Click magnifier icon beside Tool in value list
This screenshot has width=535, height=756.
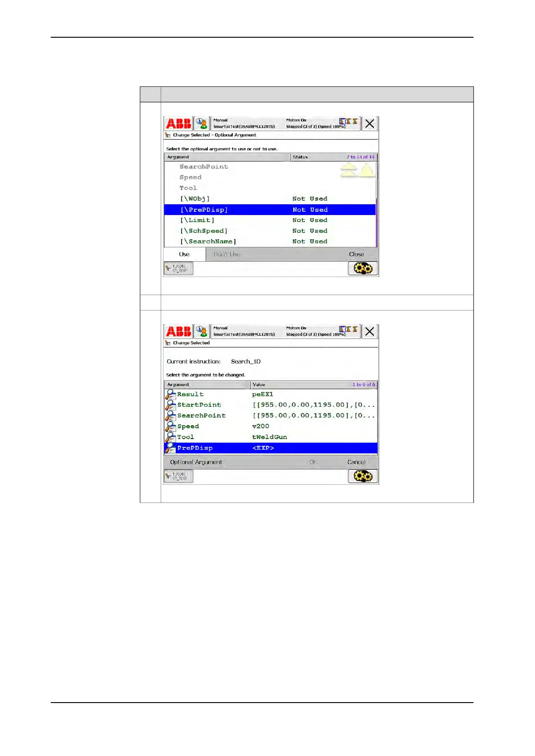coord(170,438)
